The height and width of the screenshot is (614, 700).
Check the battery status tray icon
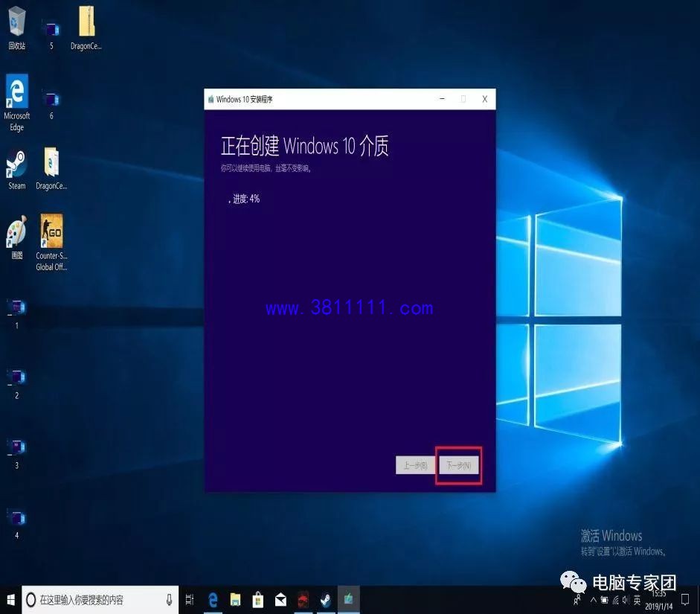coord(605,600)
